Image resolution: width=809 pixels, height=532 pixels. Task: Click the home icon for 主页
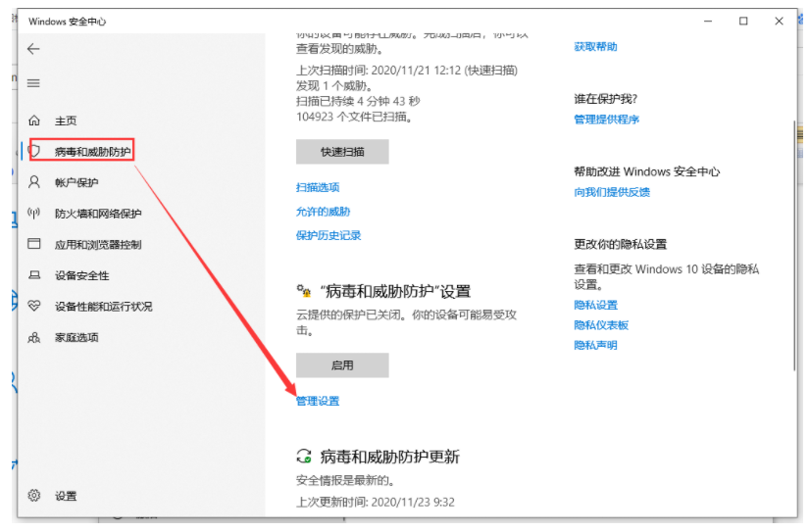pos(34,121)
